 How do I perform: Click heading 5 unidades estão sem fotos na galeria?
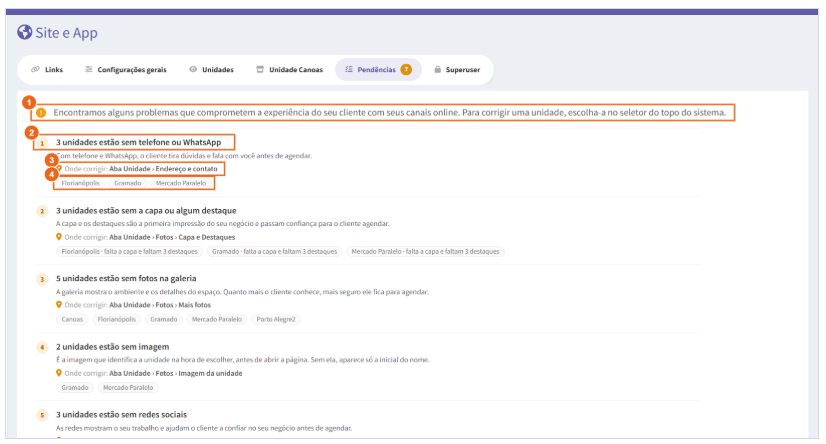coord(126,279)
